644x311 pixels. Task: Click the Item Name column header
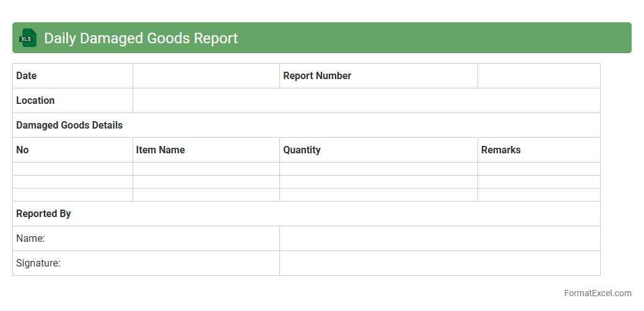(x=206, y=150)
